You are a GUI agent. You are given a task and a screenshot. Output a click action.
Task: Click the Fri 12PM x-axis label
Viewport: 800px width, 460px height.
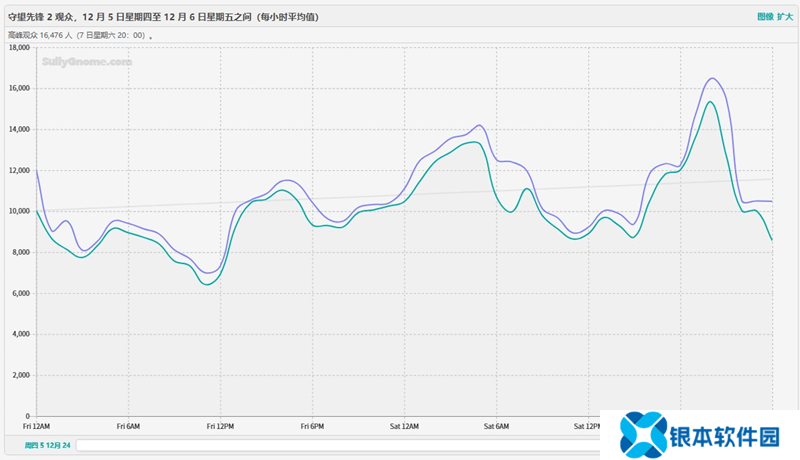[220, 426]
